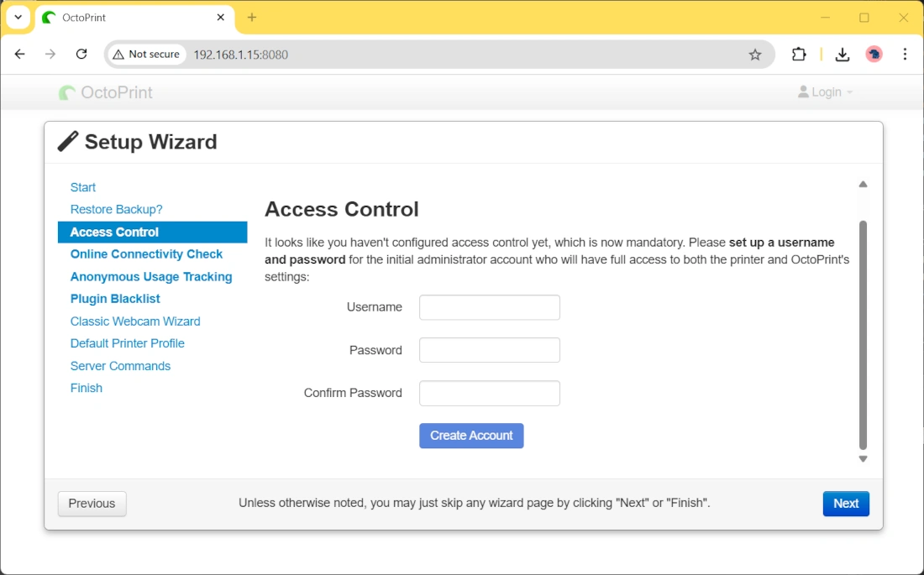
Task: Open the Default Printer Profile step
Action: (128, 343)
